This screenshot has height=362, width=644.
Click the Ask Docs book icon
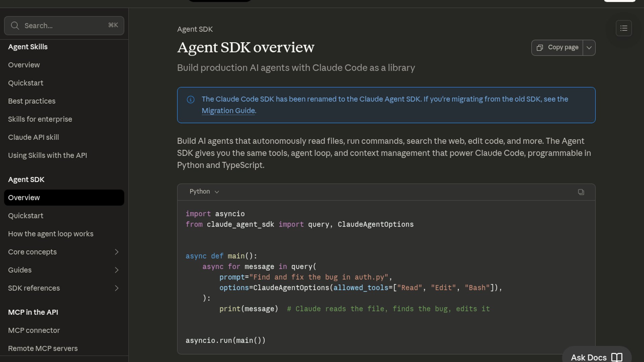pyautogui.click(x=616, y=357)
